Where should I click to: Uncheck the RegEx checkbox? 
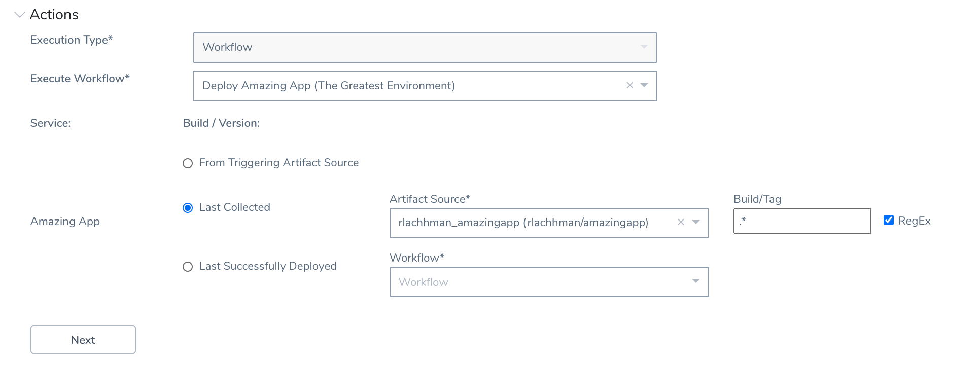pyautogui.click(x=888, y=220)
